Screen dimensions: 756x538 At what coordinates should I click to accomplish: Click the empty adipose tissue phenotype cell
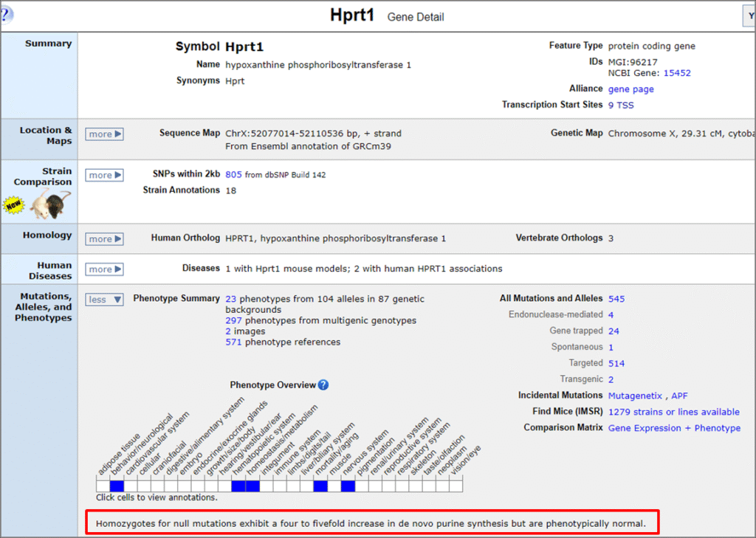103,486
